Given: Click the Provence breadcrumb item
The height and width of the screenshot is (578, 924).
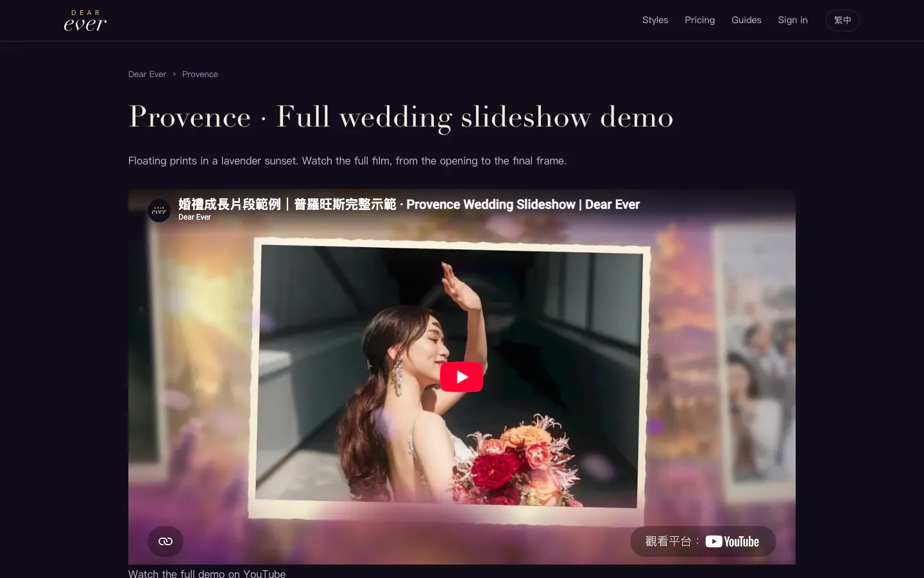Looking at the screenshot, I should click(200, 74).
